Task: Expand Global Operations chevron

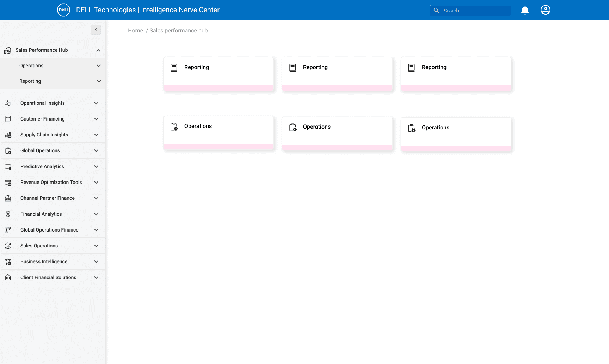Action: pos(96,150)
